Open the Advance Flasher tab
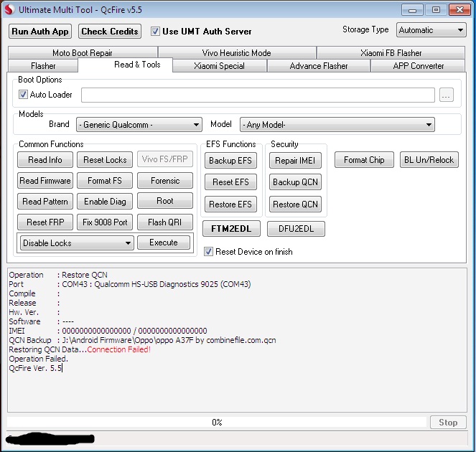Screen dimensions: 476x452 click(319, 66)
